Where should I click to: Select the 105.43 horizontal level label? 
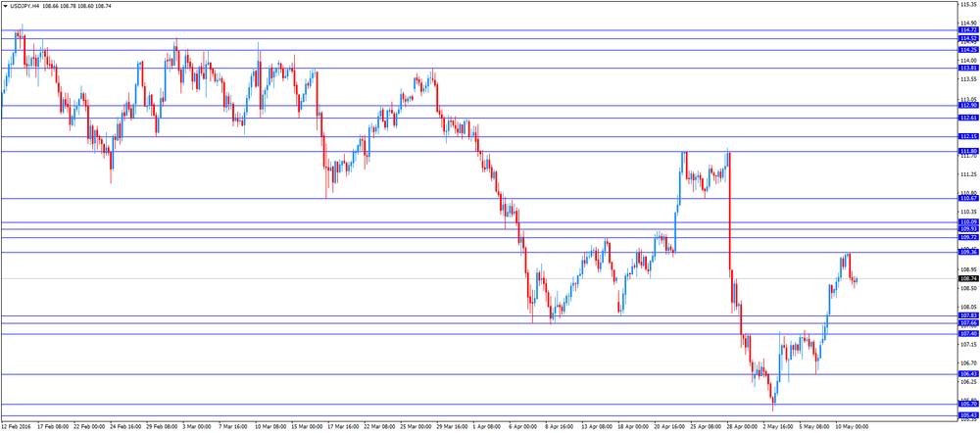[x=968, y=415]
